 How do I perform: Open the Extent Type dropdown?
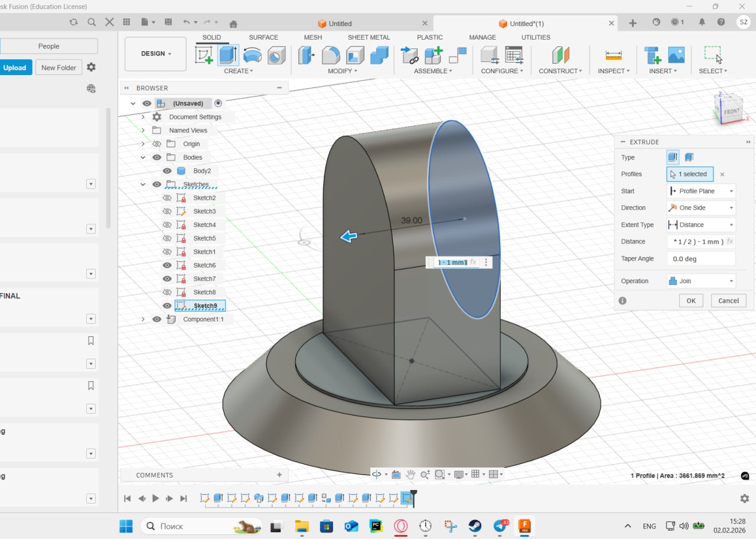click(701, 225)
